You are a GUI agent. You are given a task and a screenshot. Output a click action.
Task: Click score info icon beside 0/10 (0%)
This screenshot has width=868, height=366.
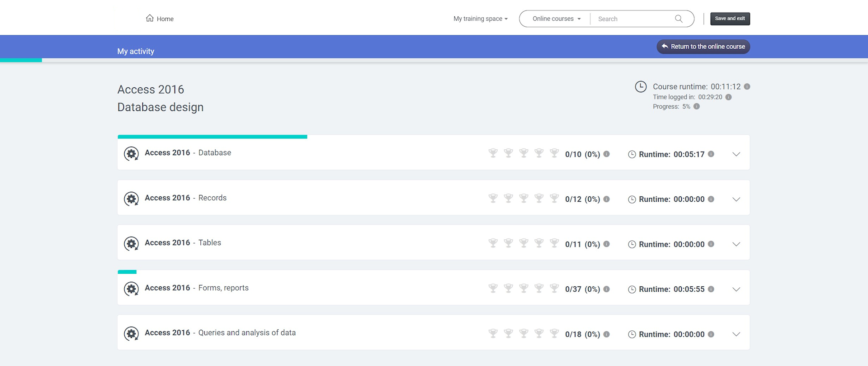click(x=607, y=154)
